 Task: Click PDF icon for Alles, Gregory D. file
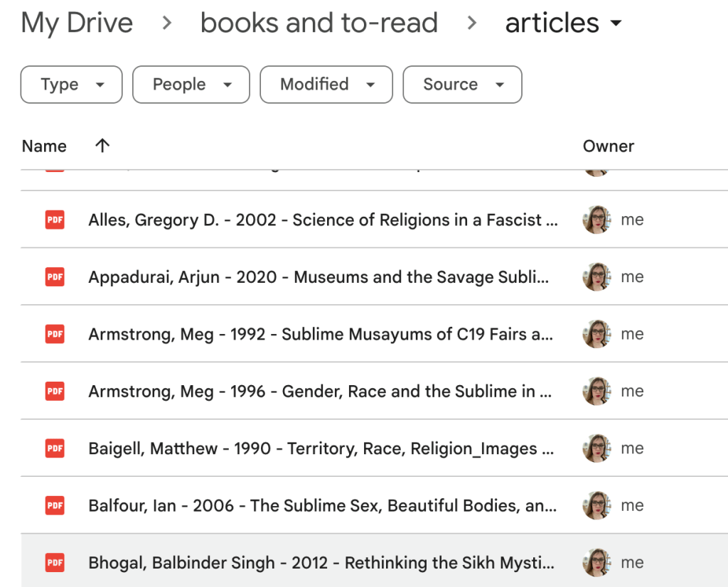(x=55, y=220)
